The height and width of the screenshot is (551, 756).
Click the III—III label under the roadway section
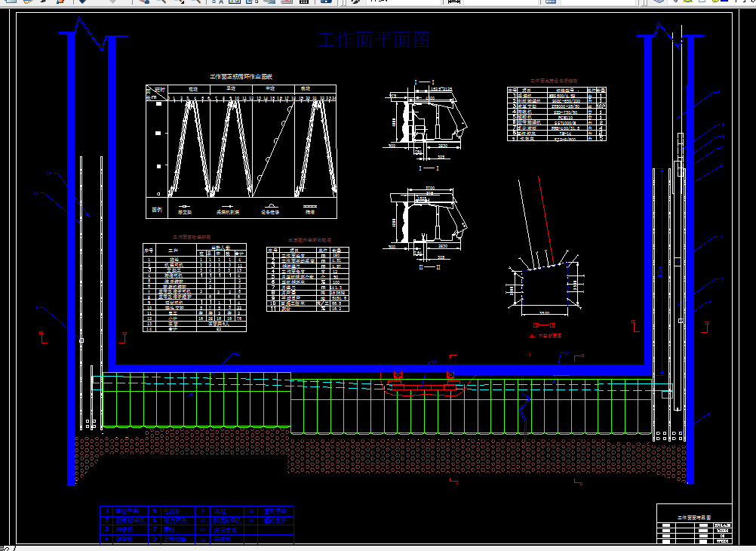[x=544, y=325]
